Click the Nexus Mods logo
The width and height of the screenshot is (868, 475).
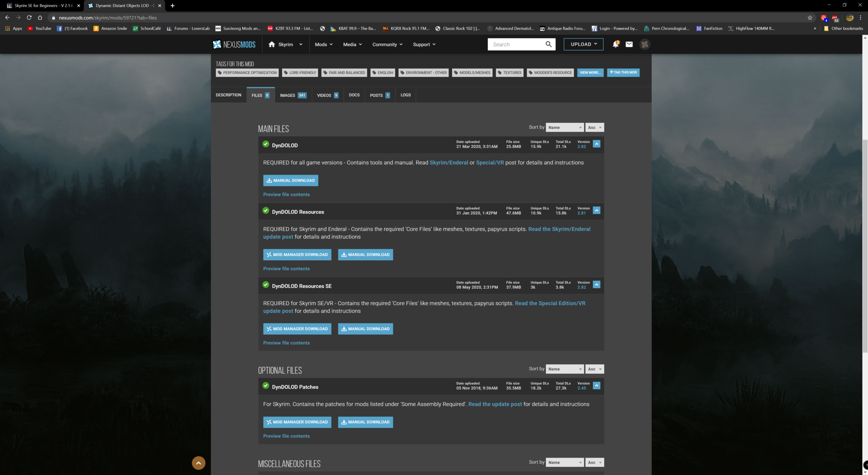click(x=234, y=44)
